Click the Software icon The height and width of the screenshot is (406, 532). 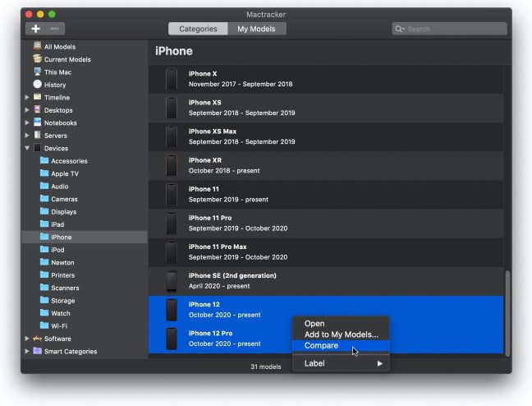pos(37,339)
